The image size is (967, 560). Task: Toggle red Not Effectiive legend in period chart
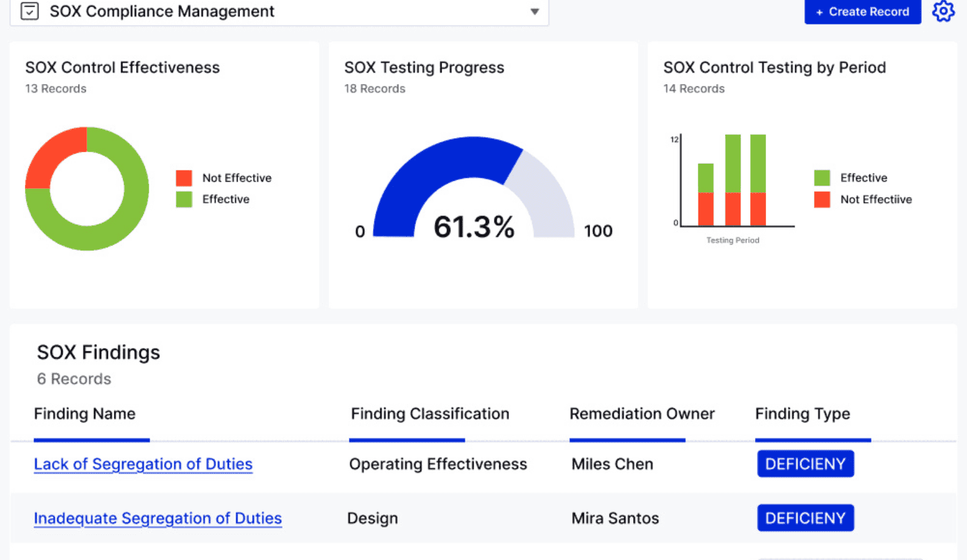coord(821,199)
